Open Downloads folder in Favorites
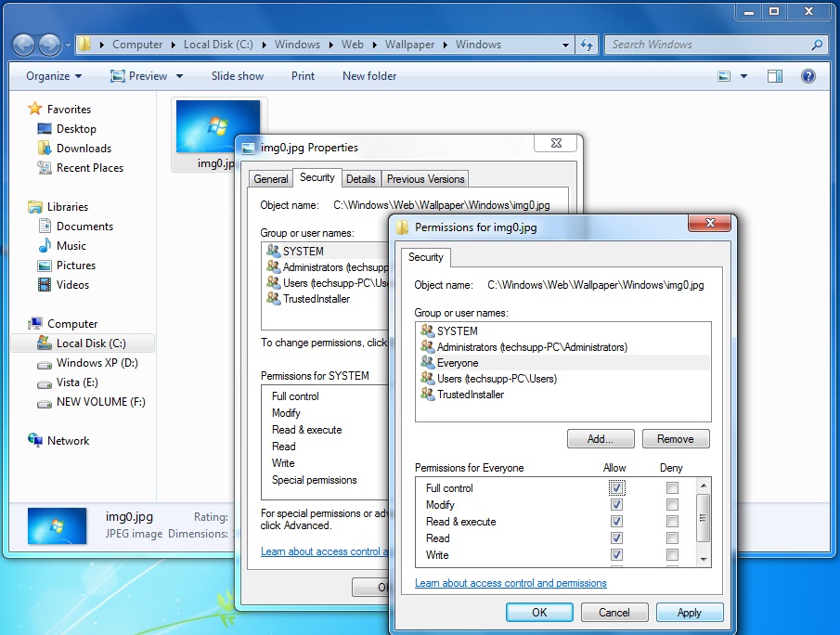Screen dimensions: 840x635 (x=84, y=149)
